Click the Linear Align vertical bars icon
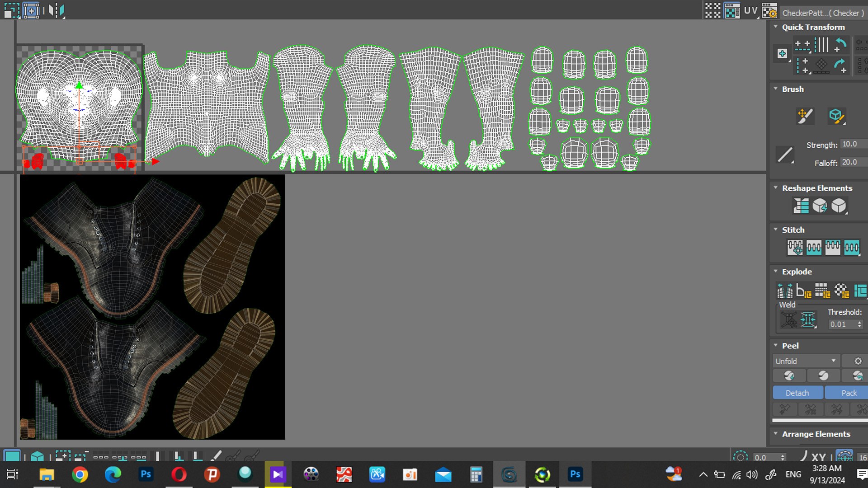Viewport: 868px width, 488px height. pyautogui.click(x=821, y=45)
